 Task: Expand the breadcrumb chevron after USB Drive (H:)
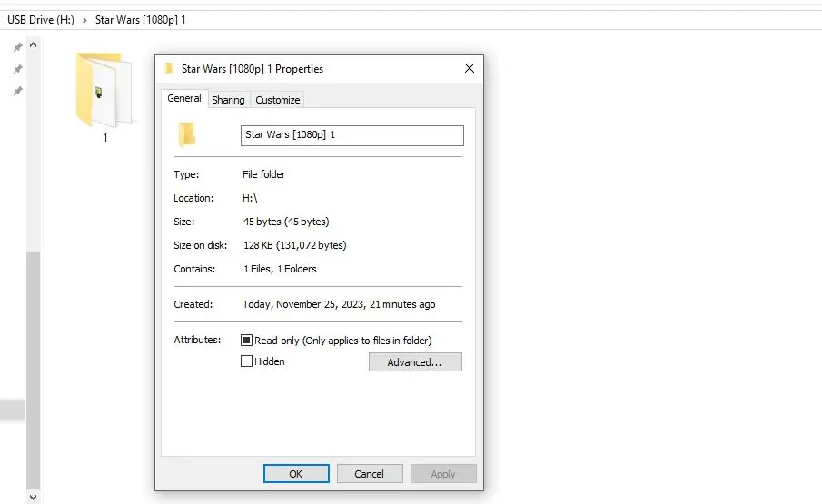click(x=84, y=20)
